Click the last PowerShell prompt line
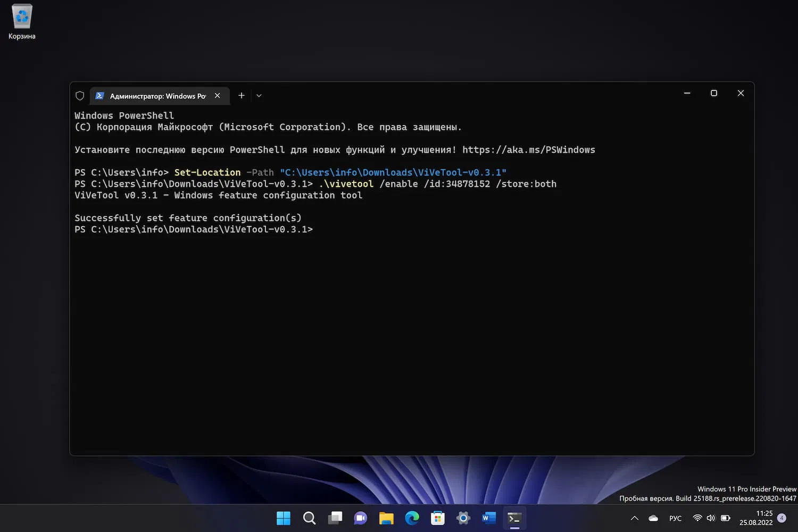The width and height of the screenshot is (798, 532). tap(194, 229)
